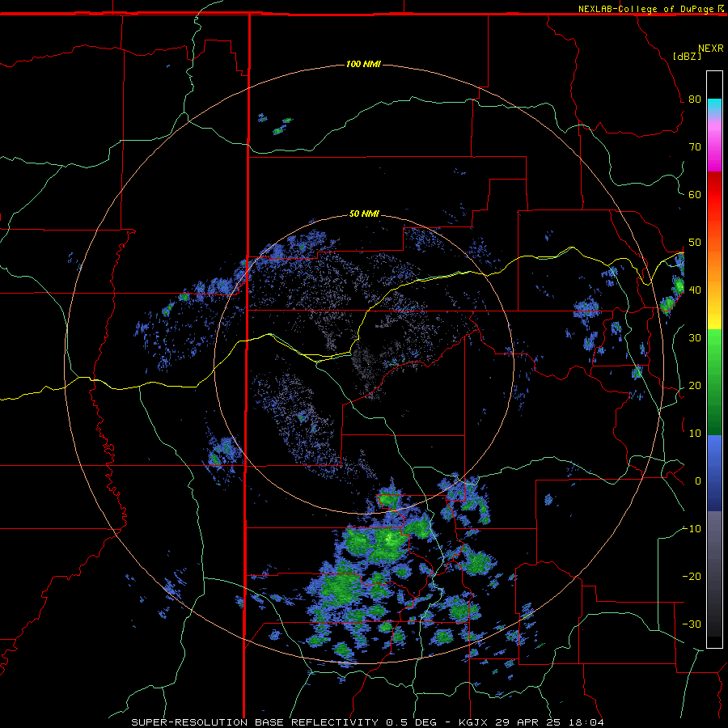Click the Super-Resolution Base Reflectivity caption

pyautogui.click(x=255, y=722)
